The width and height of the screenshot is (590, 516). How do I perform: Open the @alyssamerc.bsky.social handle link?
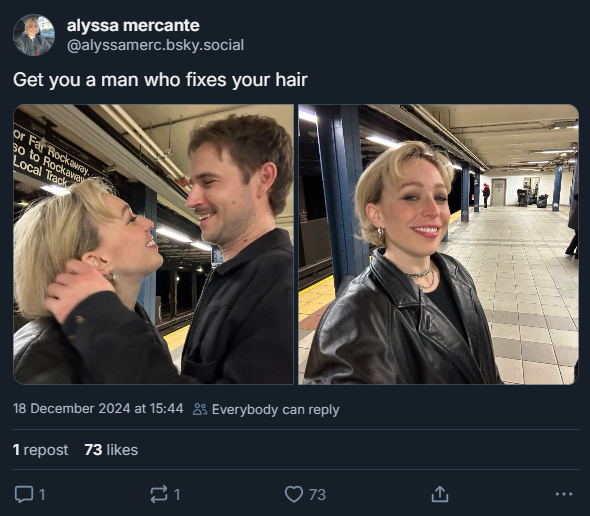(155, 45)
